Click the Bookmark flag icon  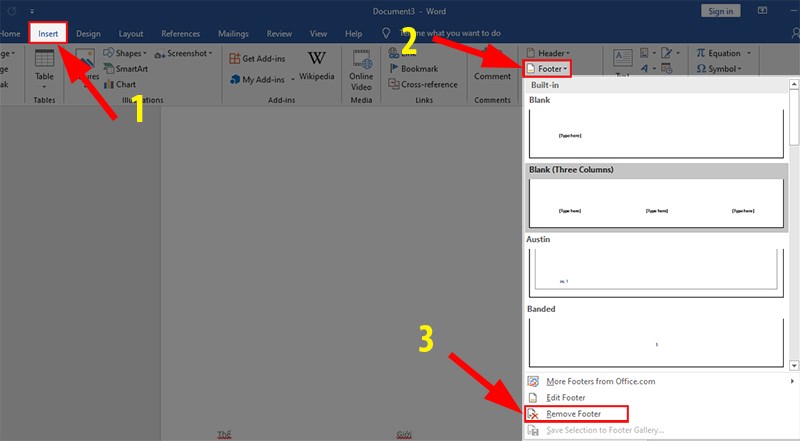[393, 68]
